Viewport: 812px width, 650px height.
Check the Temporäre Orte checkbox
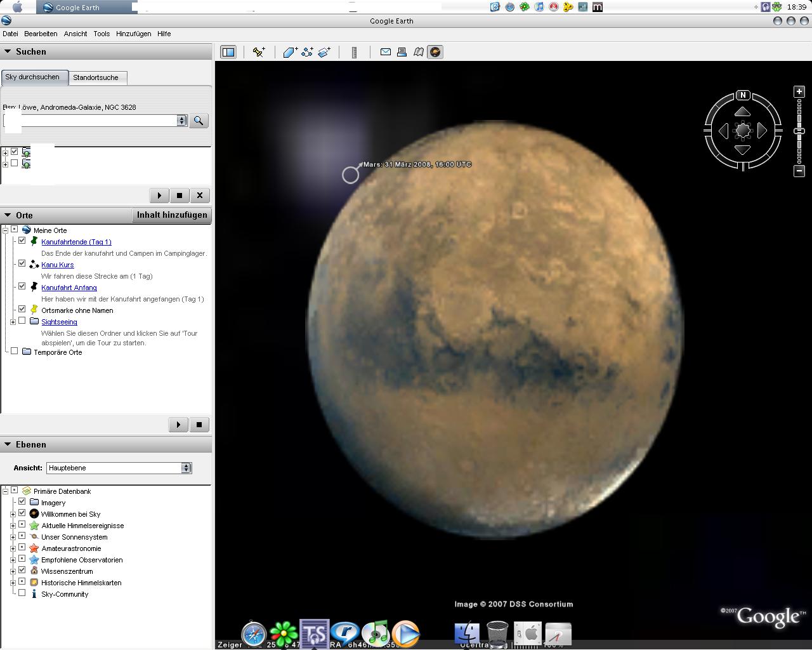[x=15, y=352]
